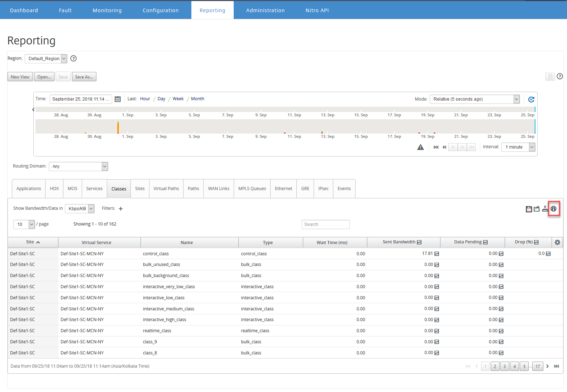The height and width of the screenshot is (392, 567).
Task: Click the New View button
Action: [x=20, y=77]
